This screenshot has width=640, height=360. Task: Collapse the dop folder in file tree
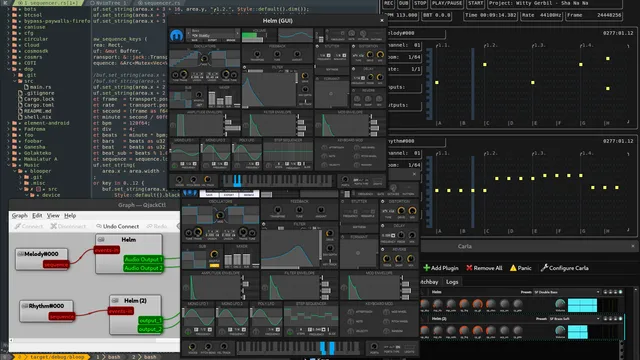9,69
